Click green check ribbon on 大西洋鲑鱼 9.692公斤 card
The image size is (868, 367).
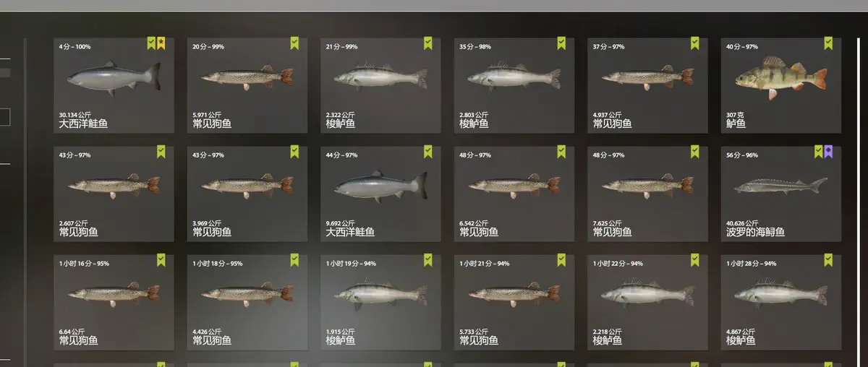[428, 152]
